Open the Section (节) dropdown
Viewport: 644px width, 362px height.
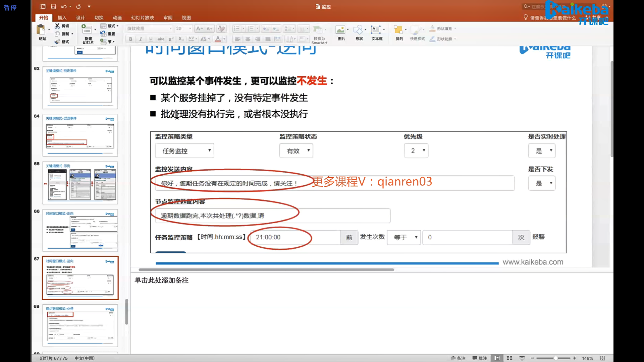coord(114,42)
